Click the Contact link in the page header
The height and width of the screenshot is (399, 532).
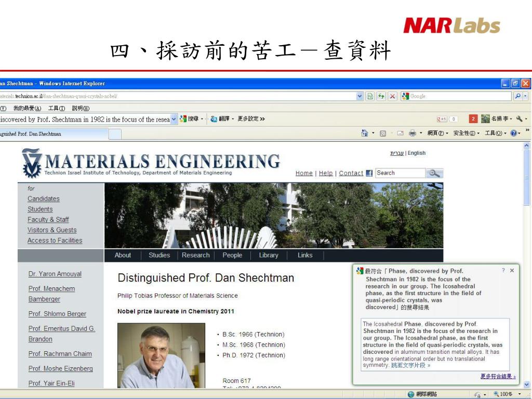[351, 173]
